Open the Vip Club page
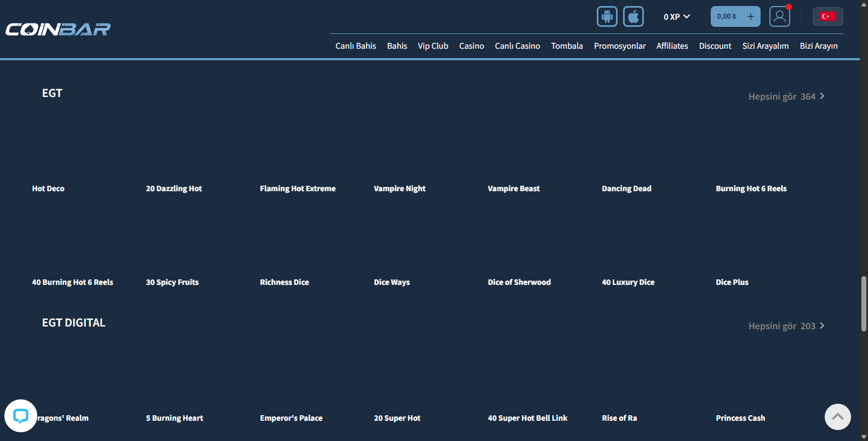This screenshot has height=441, width=868. 433,46
